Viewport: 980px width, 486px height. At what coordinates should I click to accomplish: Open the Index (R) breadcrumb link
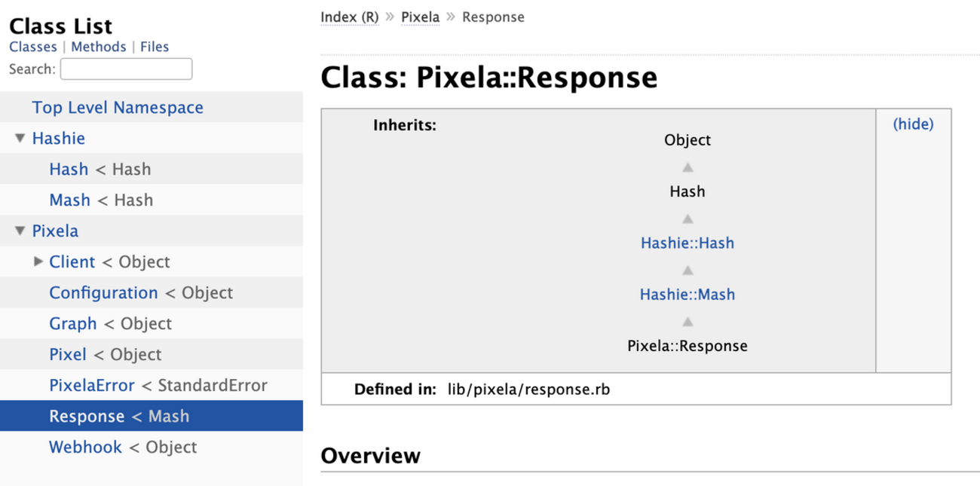point(350,17)
